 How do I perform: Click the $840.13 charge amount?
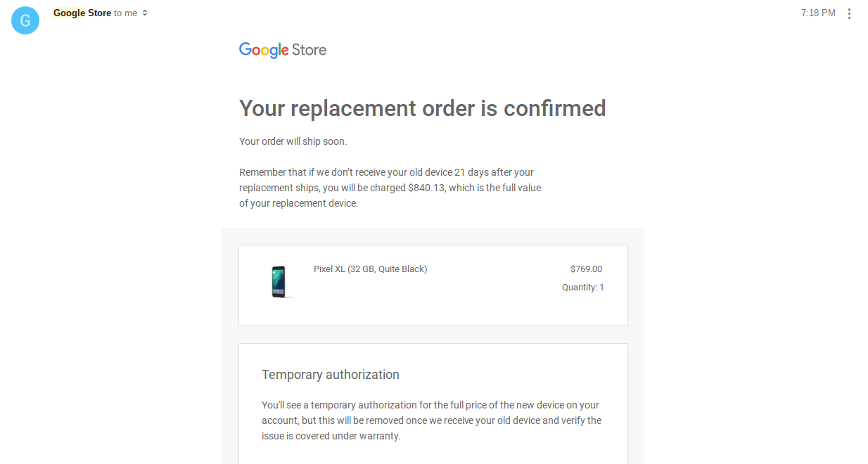click(426, 188)
